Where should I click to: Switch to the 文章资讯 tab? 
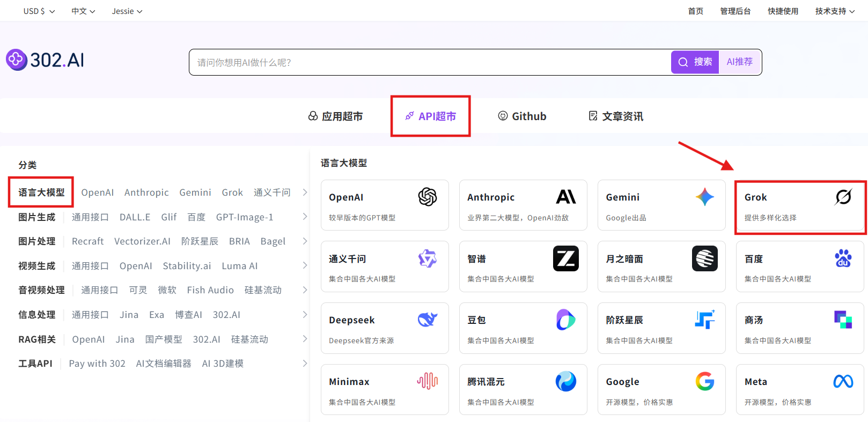click(x=616, y=116)
